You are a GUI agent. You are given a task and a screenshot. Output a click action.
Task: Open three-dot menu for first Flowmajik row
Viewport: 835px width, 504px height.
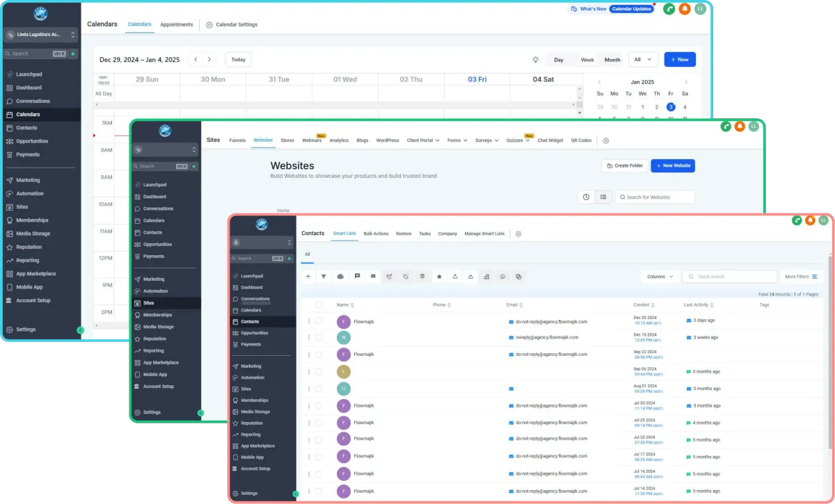pyautogui.click(x=310, y=321)
